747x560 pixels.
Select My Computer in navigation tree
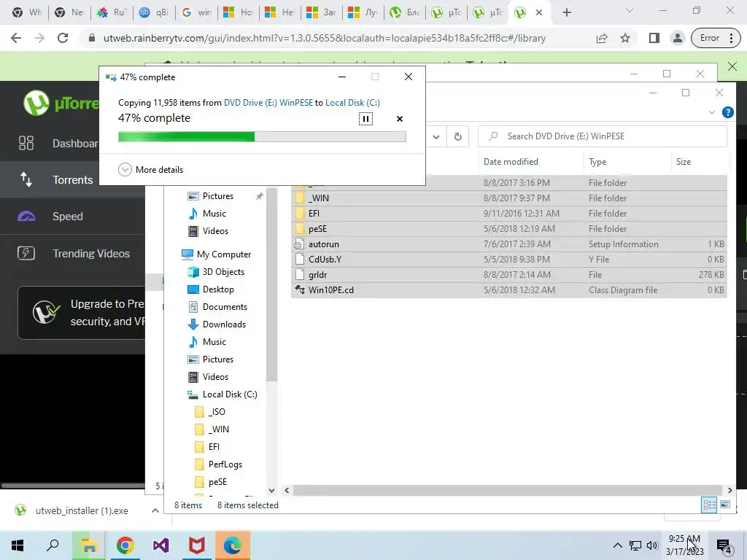pyautogui.click(x=216, y=254)
